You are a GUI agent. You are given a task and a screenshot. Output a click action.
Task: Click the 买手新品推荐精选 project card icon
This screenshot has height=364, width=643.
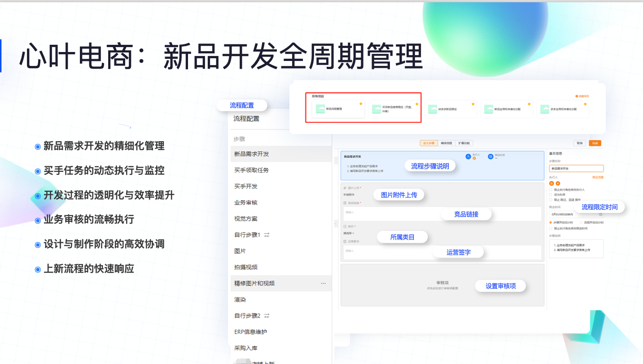(x=376, y=109)
